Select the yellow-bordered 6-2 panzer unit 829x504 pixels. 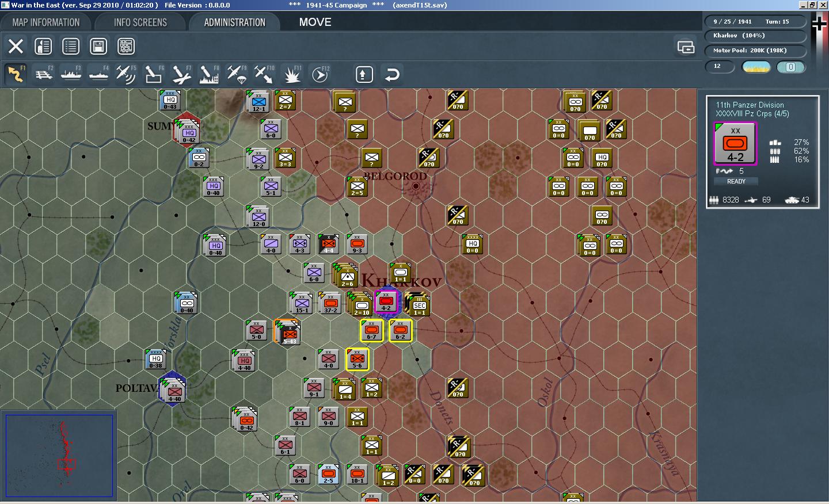(x=400, y=330)
